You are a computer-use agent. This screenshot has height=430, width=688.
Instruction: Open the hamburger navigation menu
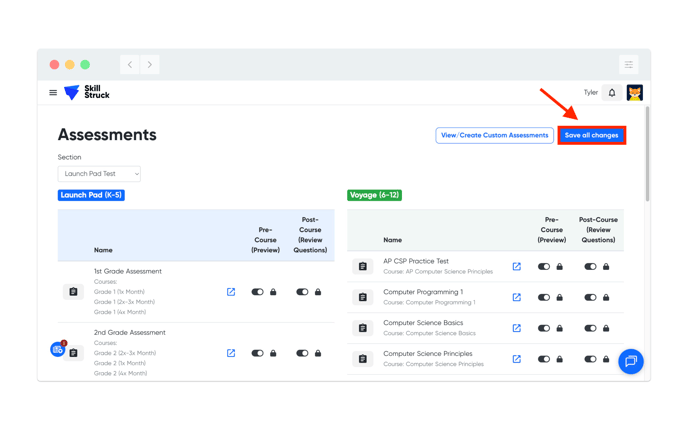click(53, 93)
